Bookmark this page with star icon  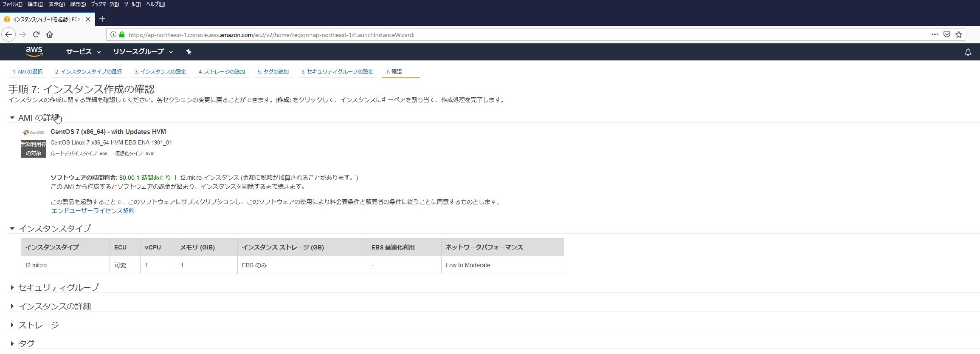coord(958,34)
